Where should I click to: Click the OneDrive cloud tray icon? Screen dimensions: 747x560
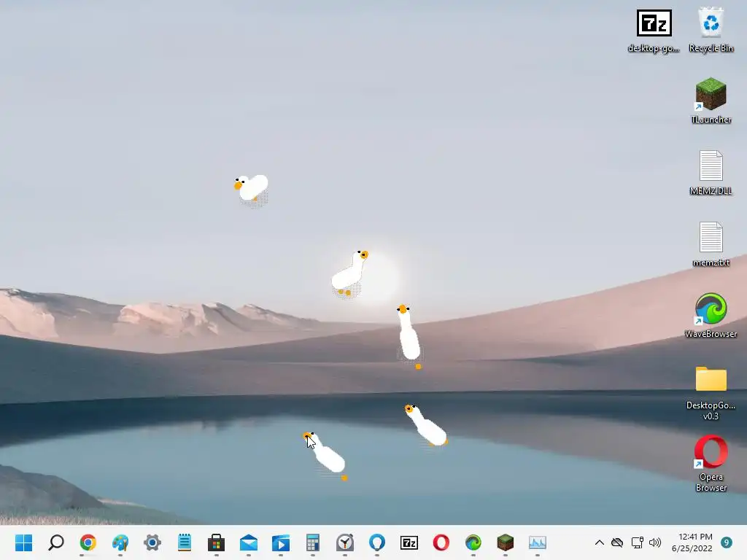coord(617,542)
